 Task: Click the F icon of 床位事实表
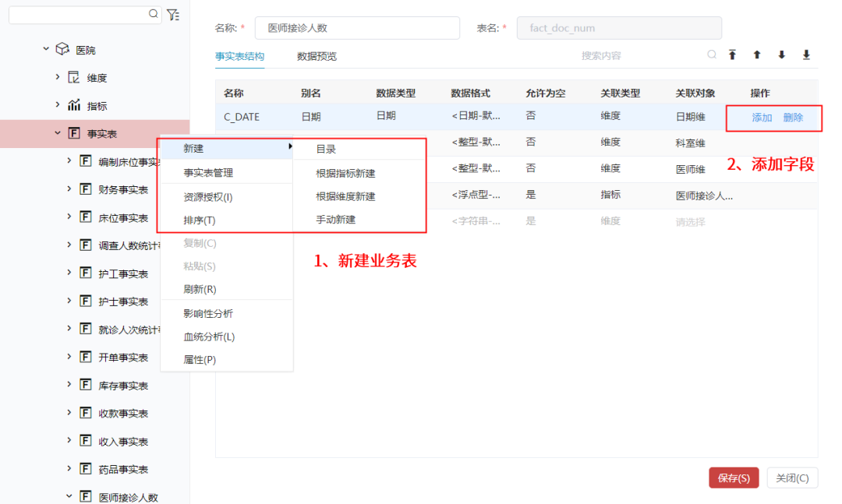click(86, 217)
